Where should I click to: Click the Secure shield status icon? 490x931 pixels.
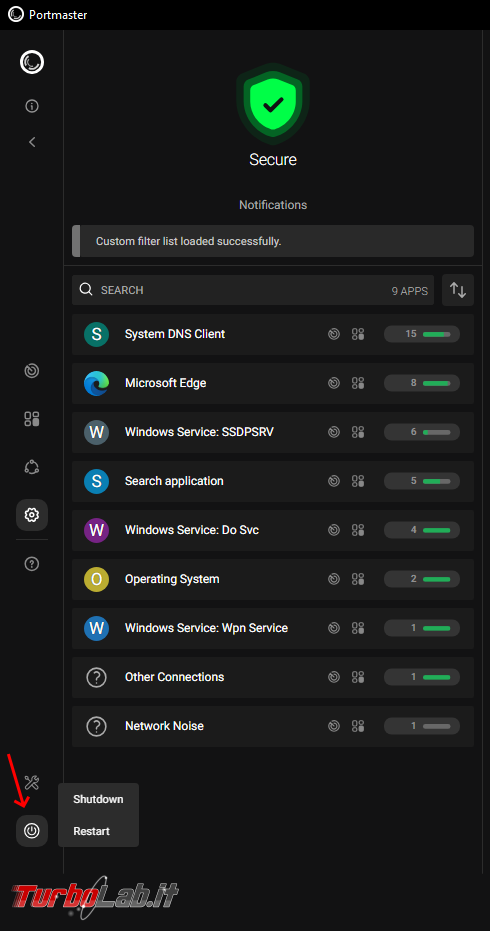[273, 104]
